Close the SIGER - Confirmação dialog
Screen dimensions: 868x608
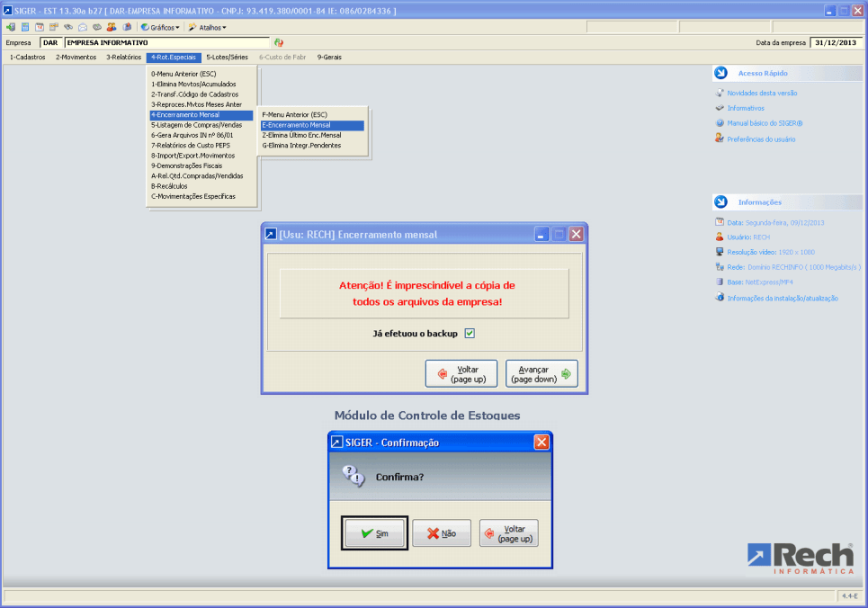click(541, 442)
